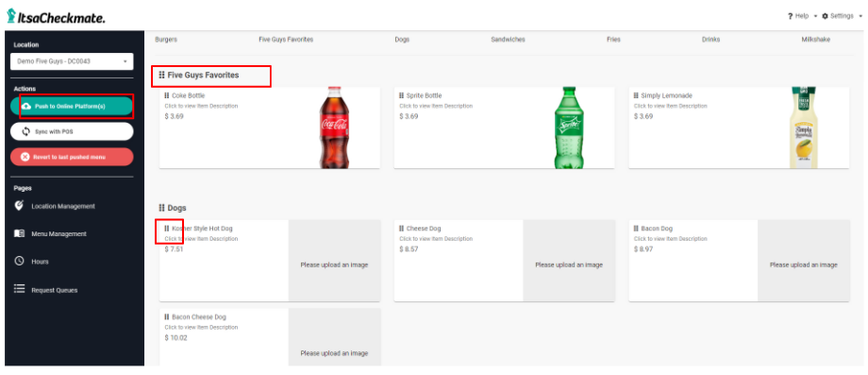Viewport: 868px width, 375px height.
Task: Click the Sprite Bottle product image
Action: 569,128
